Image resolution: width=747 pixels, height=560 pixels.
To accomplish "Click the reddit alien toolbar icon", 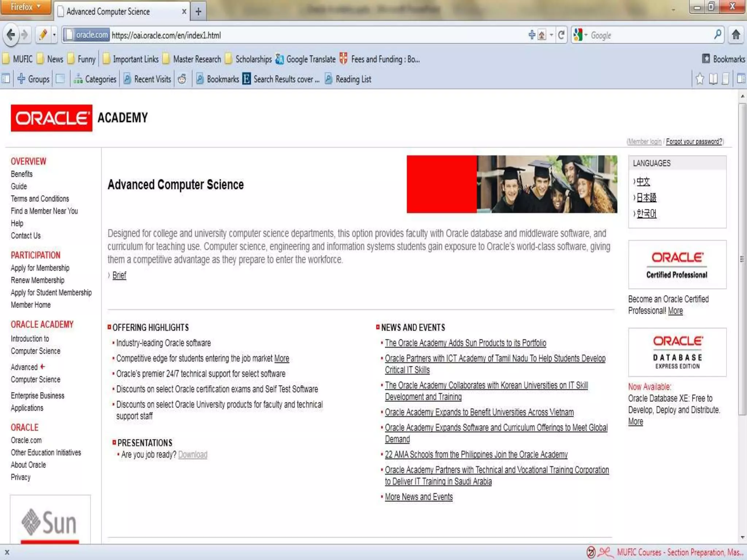I will [182, 79].
